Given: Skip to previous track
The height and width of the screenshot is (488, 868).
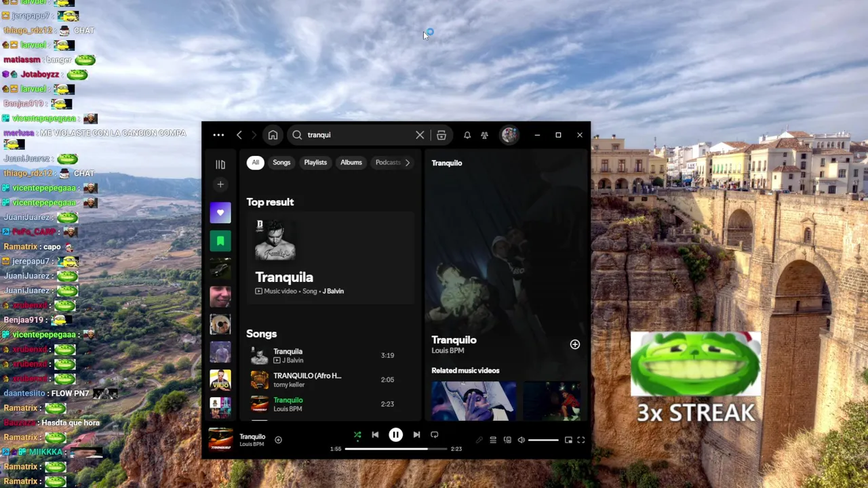Looking at the screenshot, I should (375, 435).
